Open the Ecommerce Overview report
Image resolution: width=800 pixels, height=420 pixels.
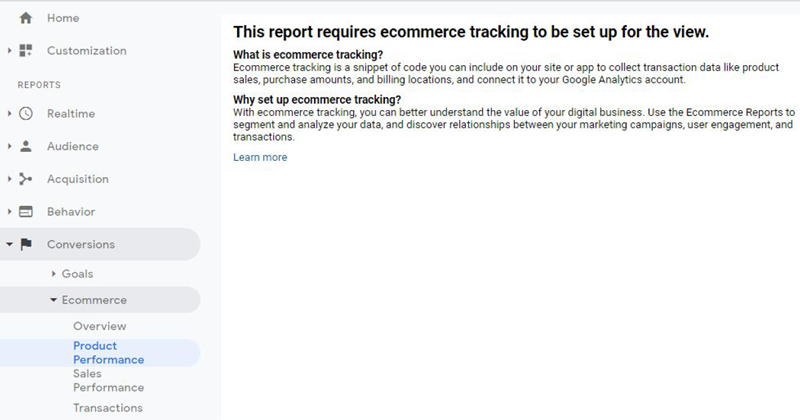point(99,326)
